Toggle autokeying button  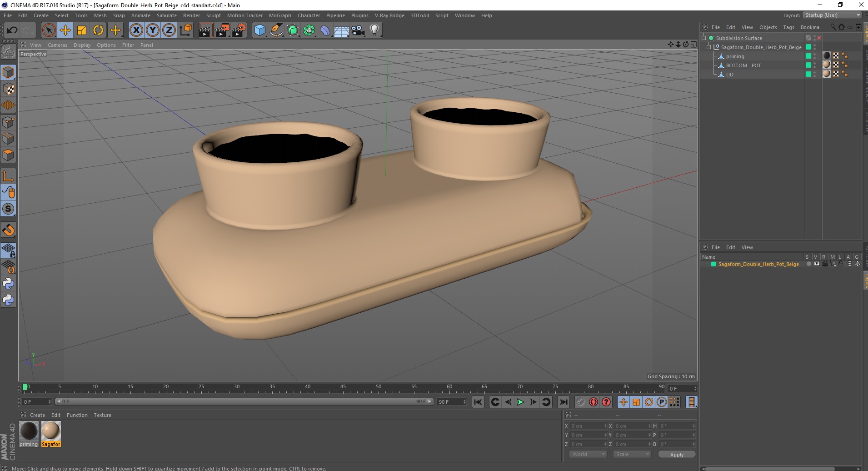point(593,402)
